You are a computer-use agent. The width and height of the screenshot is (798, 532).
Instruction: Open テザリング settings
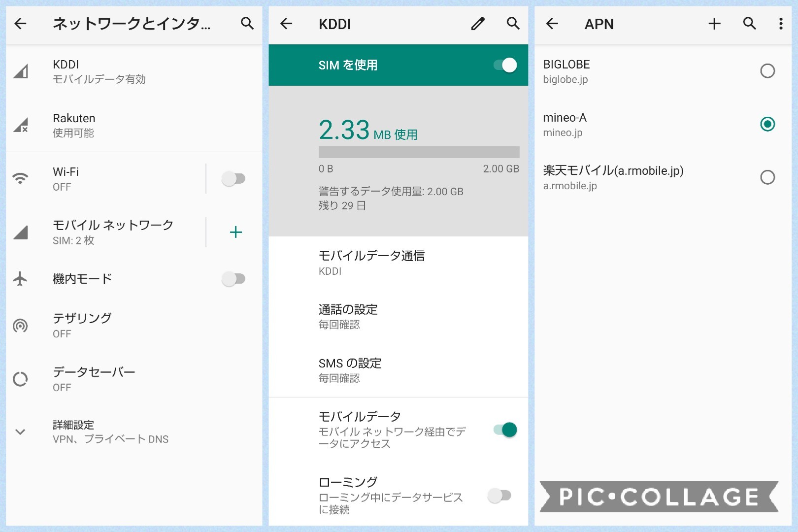134,326
